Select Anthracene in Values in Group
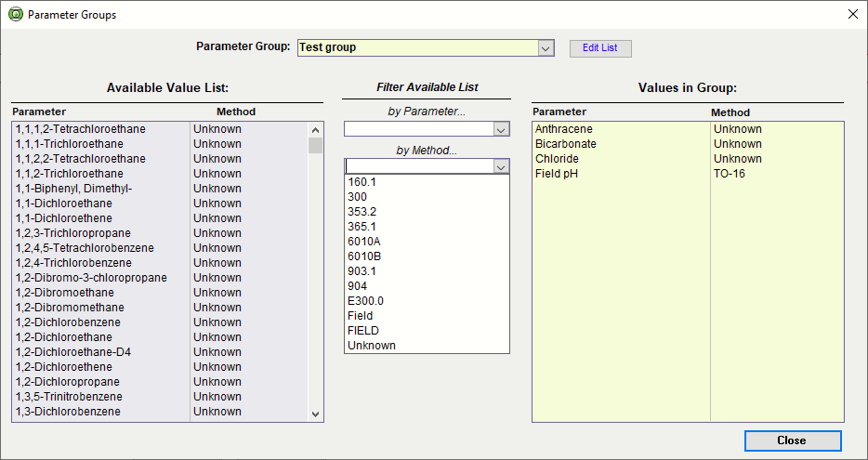Viewport: 868px width, 460px height. [x=688, y=129]
